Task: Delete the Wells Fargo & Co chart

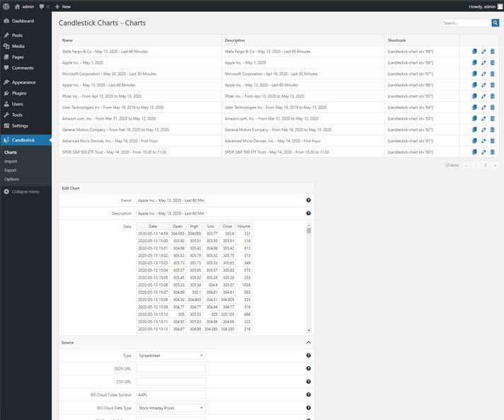Action: point(493,52)
